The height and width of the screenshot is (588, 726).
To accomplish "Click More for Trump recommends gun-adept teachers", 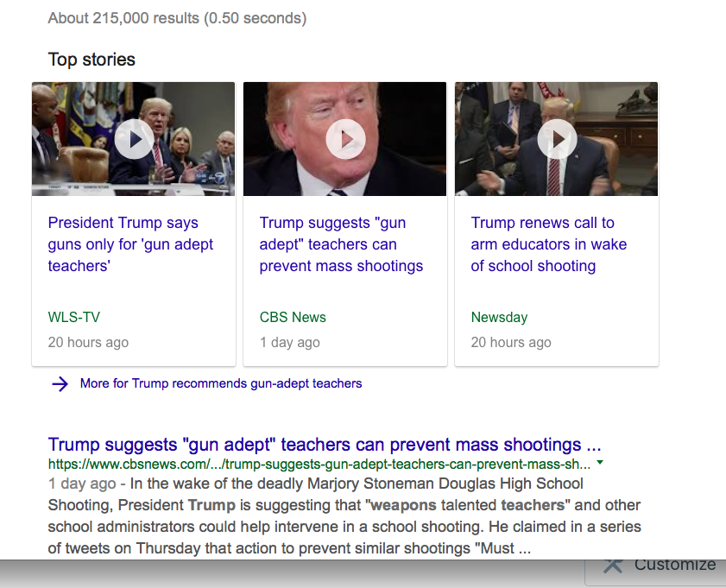I will point(221,383).
